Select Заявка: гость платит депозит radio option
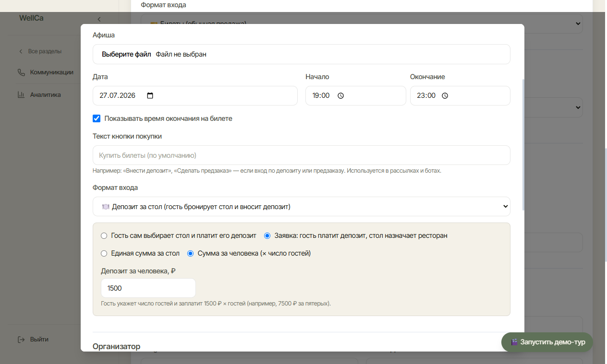The image size is (607, 364). coord(267,236)
